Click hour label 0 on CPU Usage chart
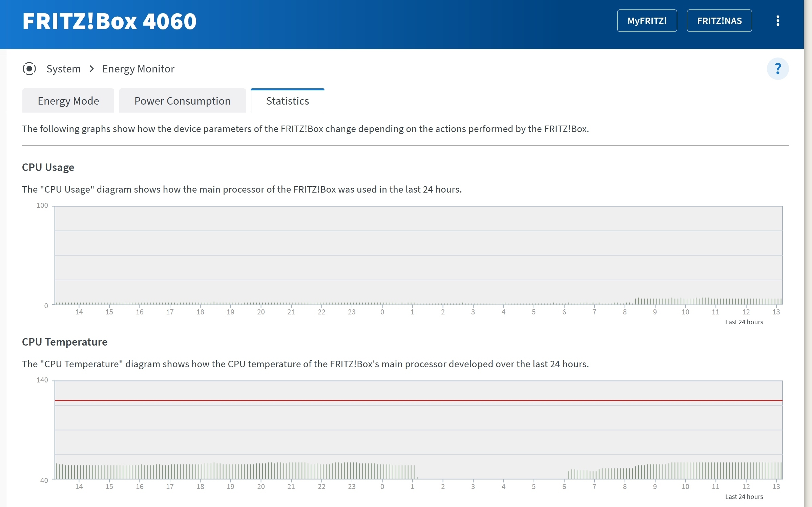Viewport: 812px width, 507px height. [x=382, y=312]
